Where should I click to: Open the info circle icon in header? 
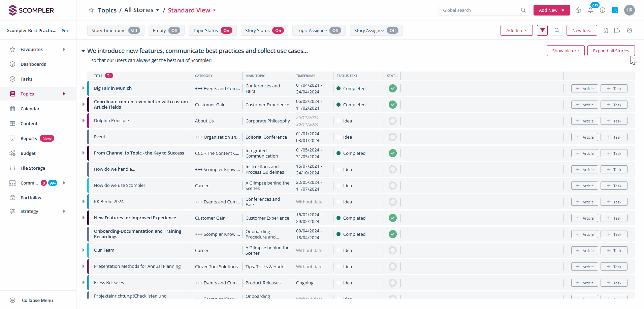tap(603, 10)
